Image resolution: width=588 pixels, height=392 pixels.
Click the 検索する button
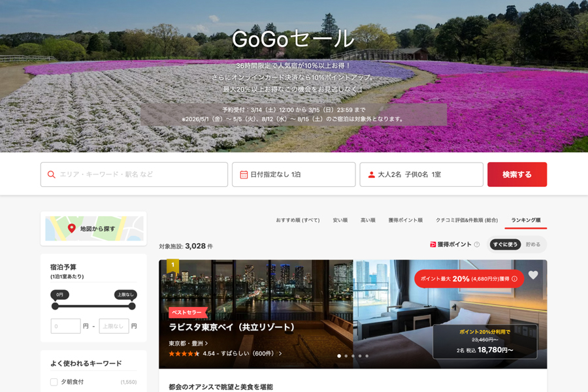(517, 174)
